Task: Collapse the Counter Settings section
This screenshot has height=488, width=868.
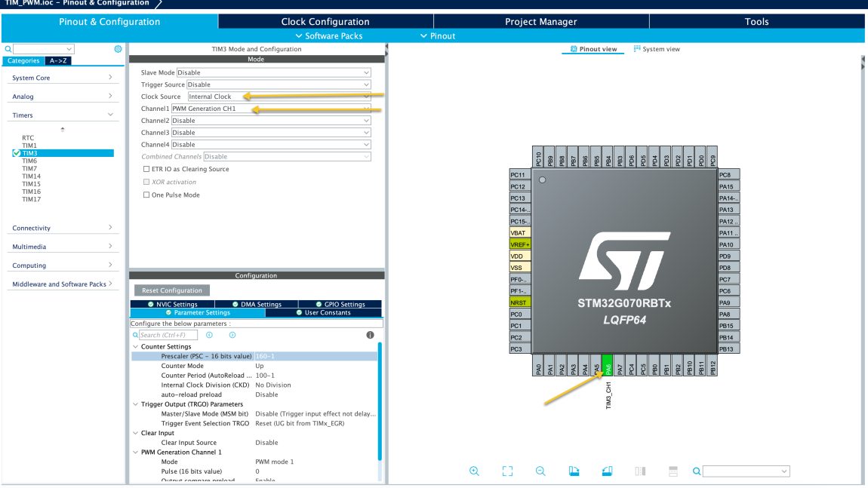Action: pyautogui.click(x=136, y=346)
